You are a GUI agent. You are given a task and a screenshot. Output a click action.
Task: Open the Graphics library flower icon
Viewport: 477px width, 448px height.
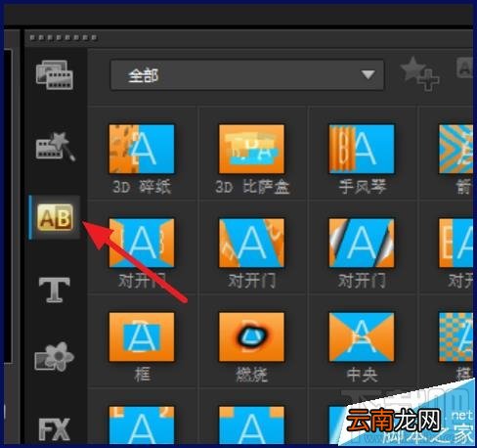pos(55,357)
